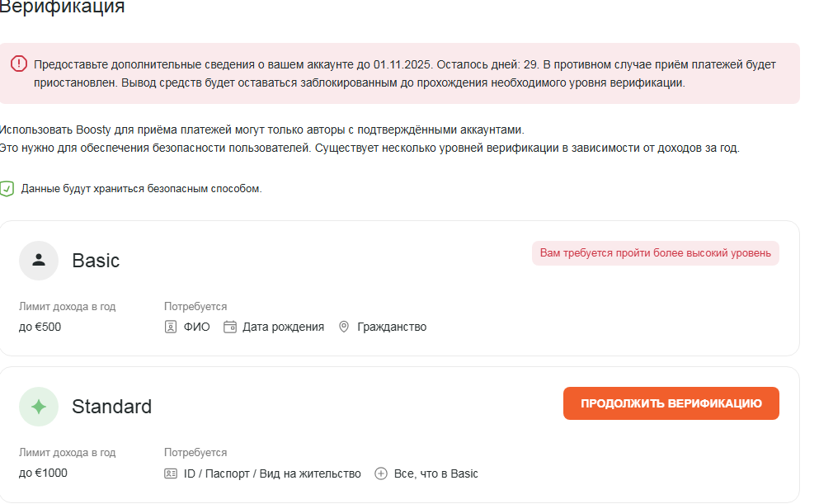Click the 'Все, что в Basic' label

pyautogui.click(x=435, y=473)
